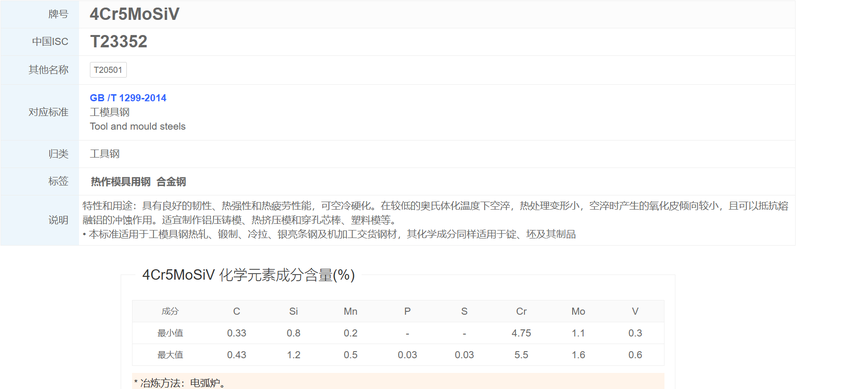Screen dimensions: 859x389
Task: Click the V column header
Action: (635, 311)
